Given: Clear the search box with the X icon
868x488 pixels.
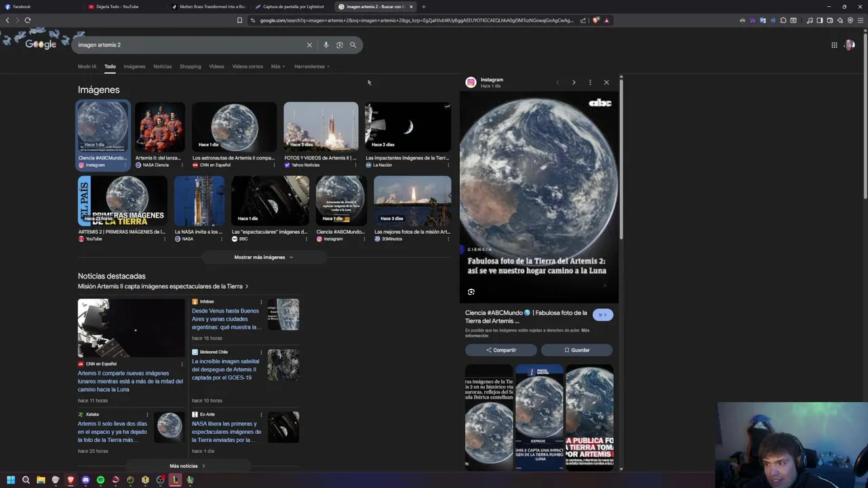Looking at the screenshot, I should 309,45.
